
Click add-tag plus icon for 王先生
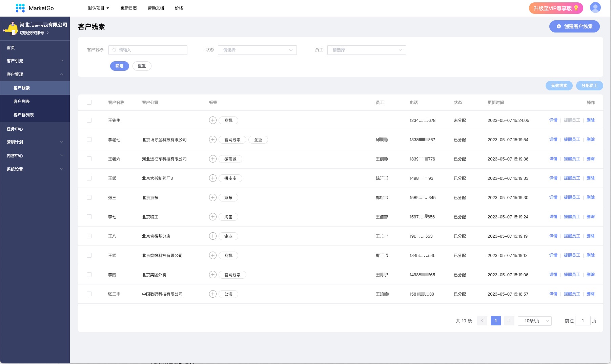[212, 120]
